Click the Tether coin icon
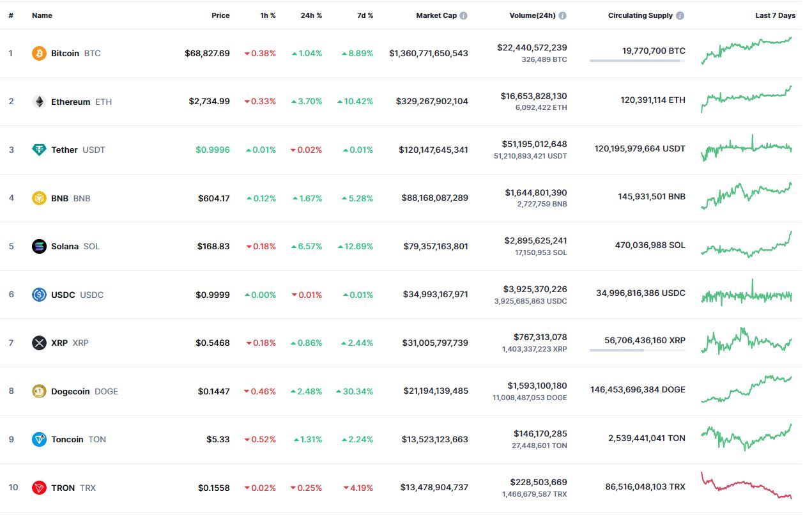 point(39,150)
